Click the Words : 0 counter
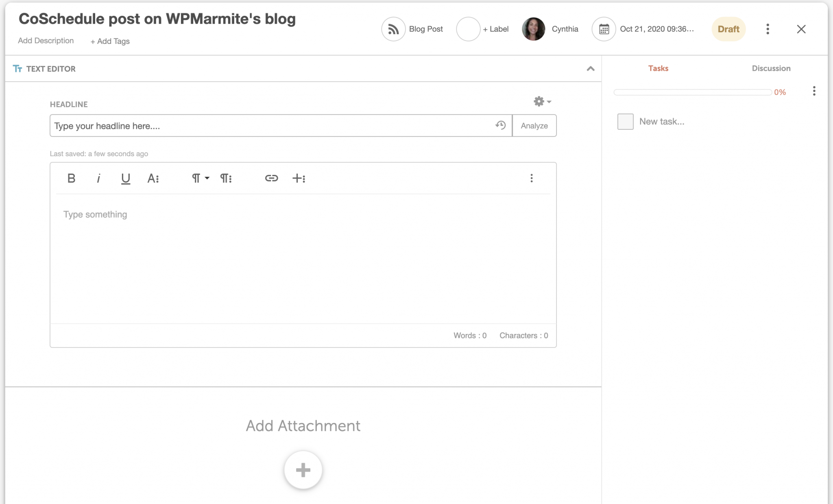Screen dimensions: 833x504 pos(470,336)
